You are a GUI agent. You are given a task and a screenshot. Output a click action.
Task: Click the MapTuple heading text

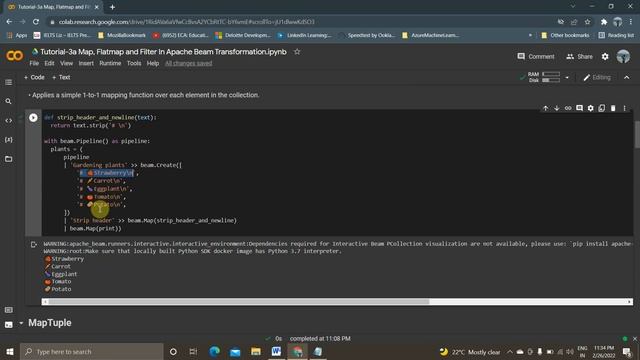[50, 323]
